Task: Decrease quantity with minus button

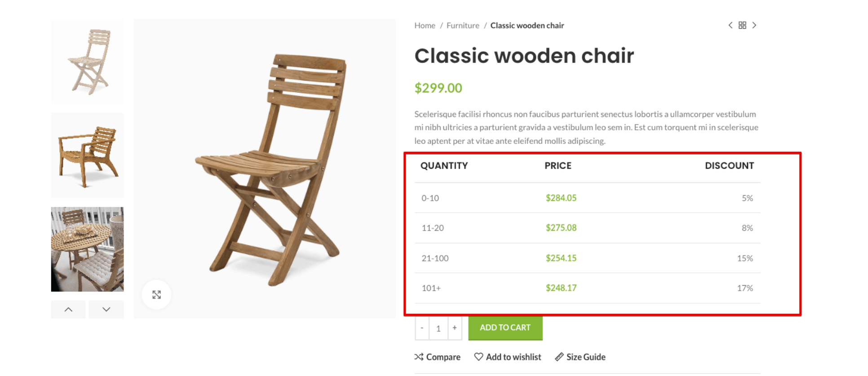Action: pos(422,328)
